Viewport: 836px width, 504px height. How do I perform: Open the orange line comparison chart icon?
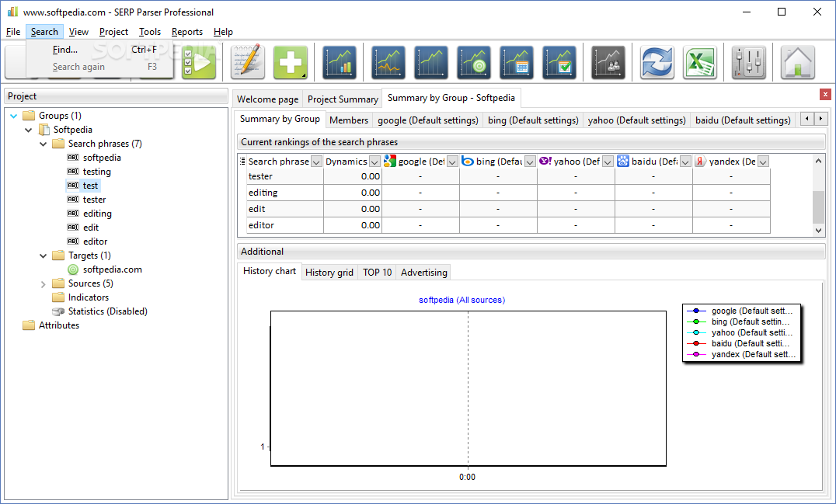click(388, 62)
